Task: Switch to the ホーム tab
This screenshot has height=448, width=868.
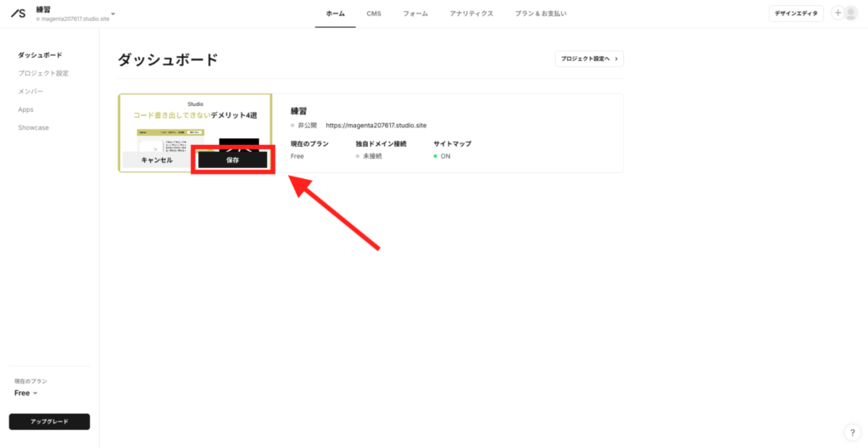Action: tap(336, 14)
